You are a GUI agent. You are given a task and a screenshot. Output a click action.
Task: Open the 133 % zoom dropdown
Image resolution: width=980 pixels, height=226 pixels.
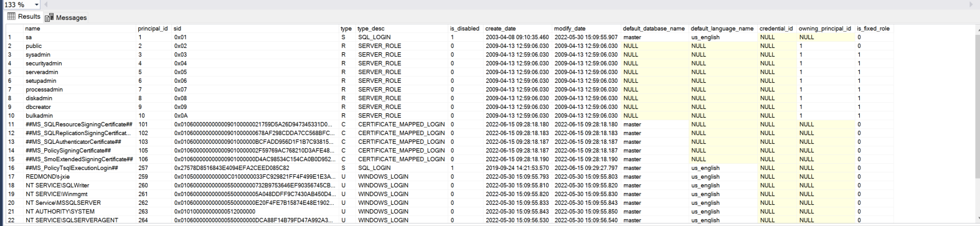tap(36, 4)
